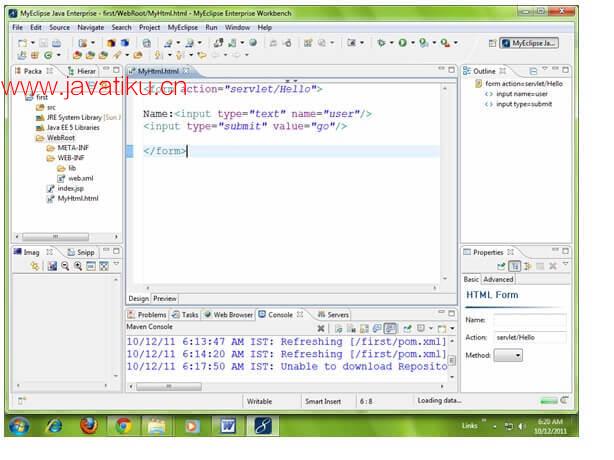Screen dimensions: 614x460
Task: Click the globe web browser toolbar icon
Action: click(253, 42)
